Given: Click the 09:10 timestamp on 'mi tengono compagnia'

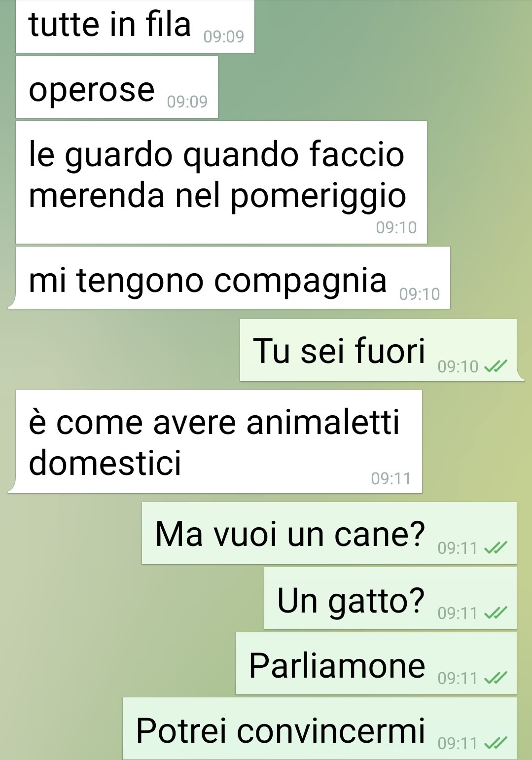Looking at the screenshot, I should click(420, 294).
